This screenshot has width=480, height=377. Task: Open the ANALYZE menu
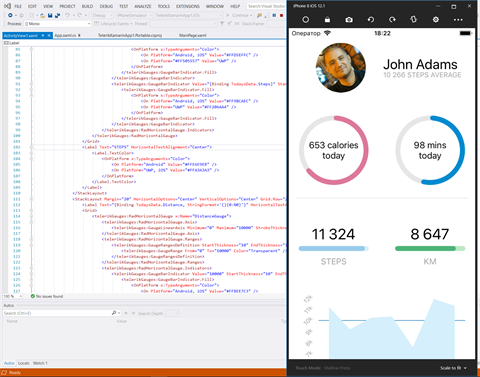pos(143,6)
